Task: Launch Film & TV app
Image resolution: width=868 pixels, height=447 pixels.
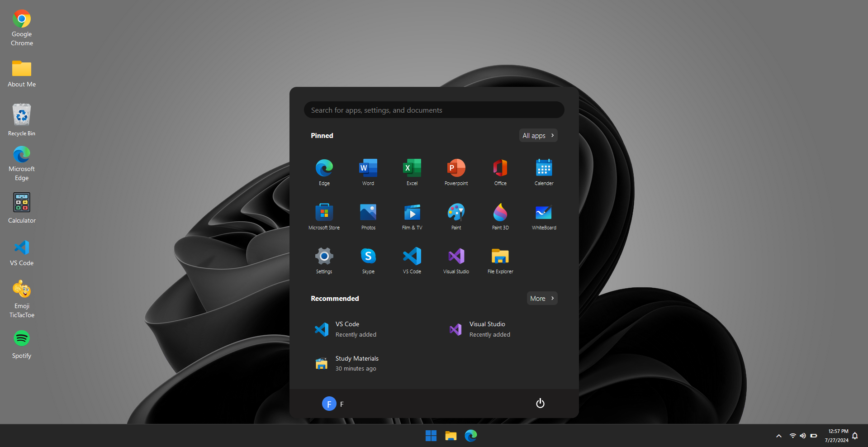Action: coord(412,216)
